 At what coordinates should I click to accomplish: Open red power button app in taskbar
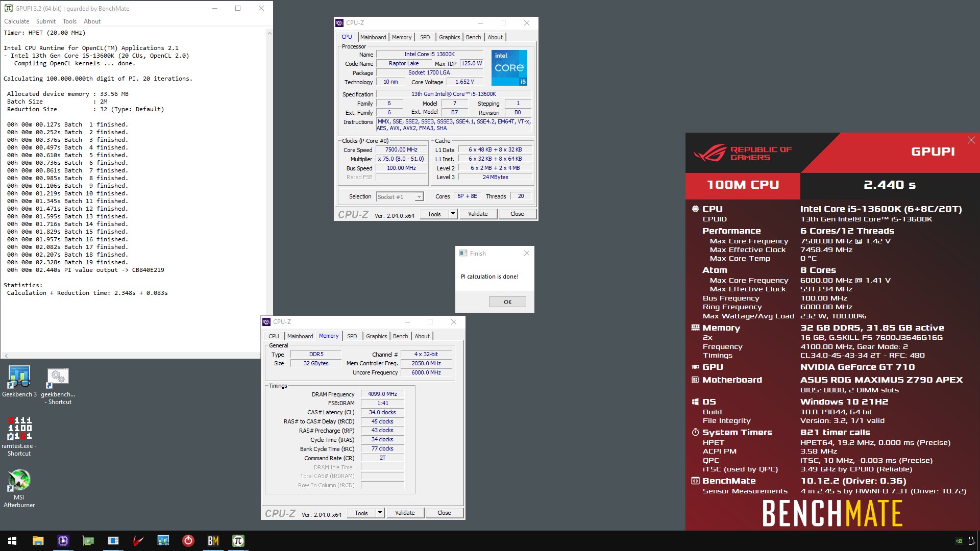click(188, 541)
